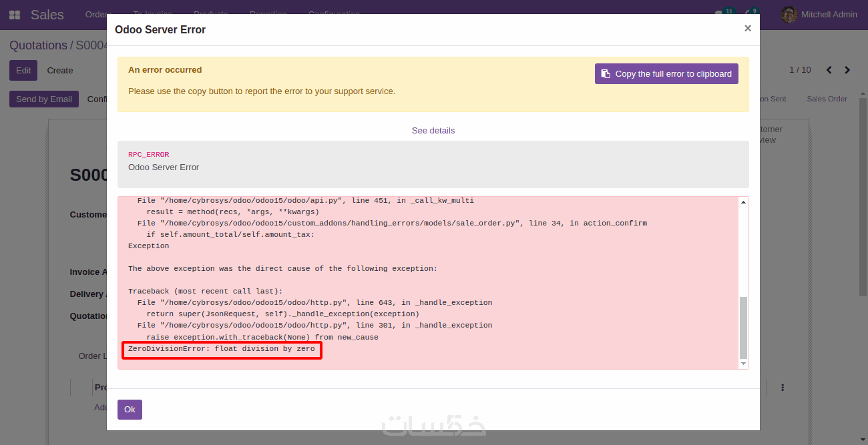
Task: Open the Configuration menu
Action: (334, 14)
